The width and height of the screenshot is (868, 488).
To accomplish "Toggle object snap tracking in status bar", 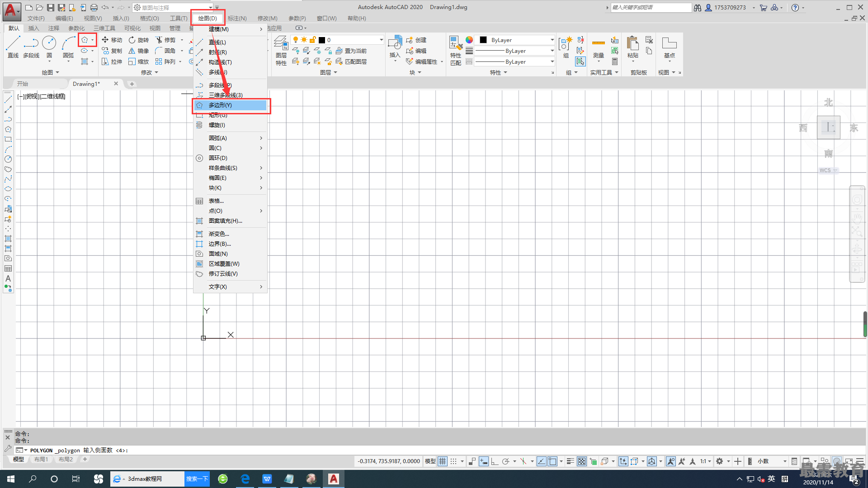I will (541, 461).
